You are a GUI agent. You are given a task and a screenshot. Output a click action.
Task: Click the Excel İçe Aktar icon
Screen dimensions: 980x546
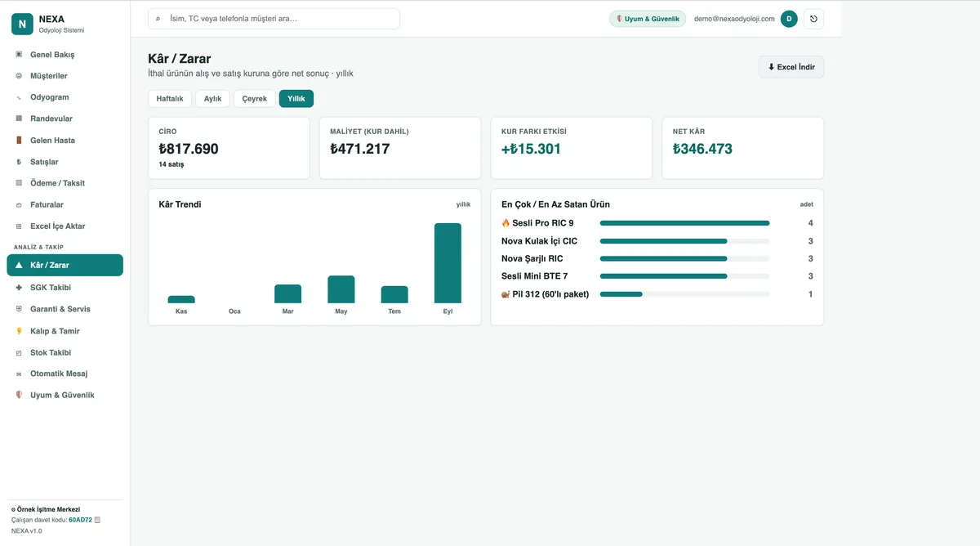[x=19, y=226]
